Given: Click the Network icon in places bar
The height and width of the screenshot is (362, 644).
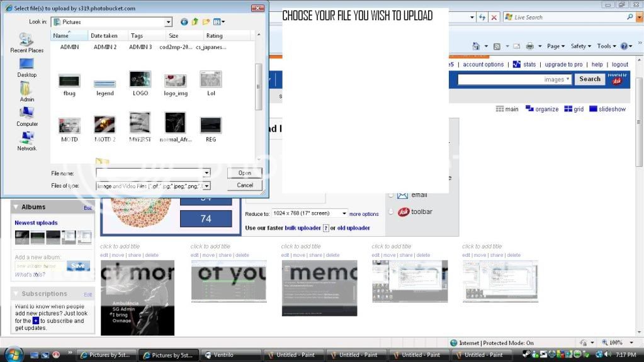Looking at the screenshot, I should tap(26, 141).
